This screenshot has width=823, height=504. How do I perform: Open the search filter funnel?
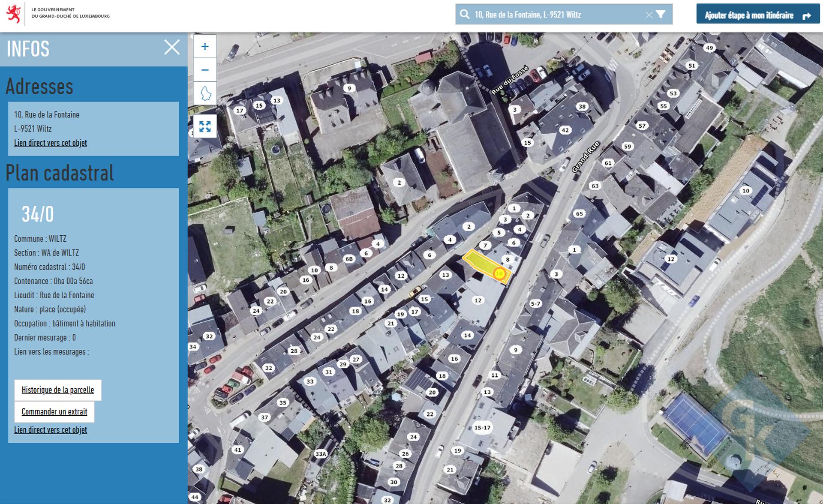661,15
